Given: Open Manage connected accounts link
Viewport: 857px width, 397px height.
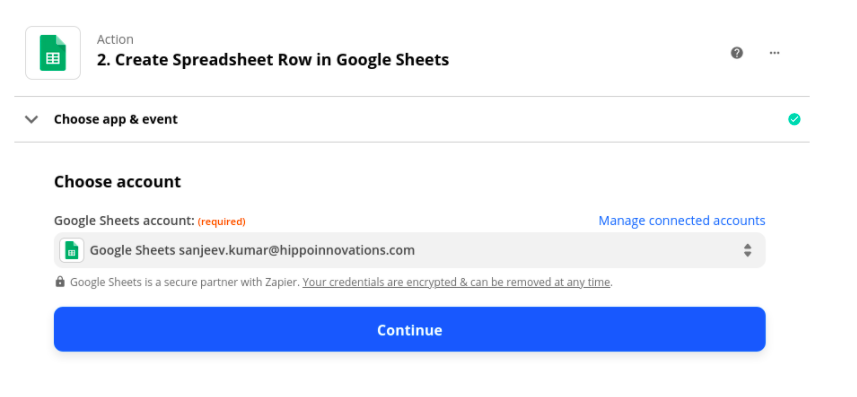Looking at the screenshot, I should point(682,220).
